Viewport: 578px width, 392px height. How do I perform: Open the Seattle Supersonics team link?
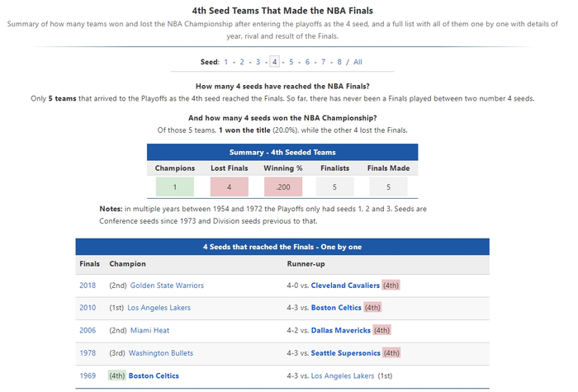[x=345, y=353]
